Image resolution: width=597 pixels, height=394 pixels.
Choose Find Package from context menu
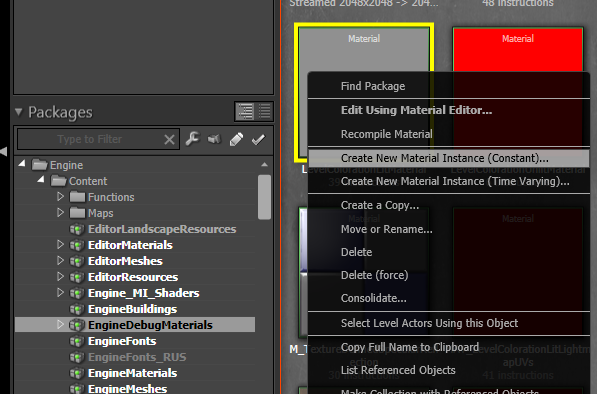pyautogui.click(x=449, y=86)
